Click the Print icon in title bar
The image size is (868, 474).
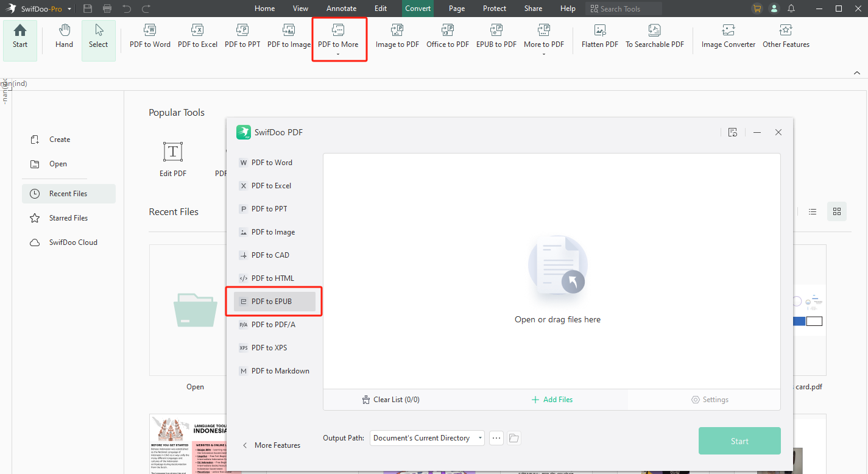tap(107, 9)
